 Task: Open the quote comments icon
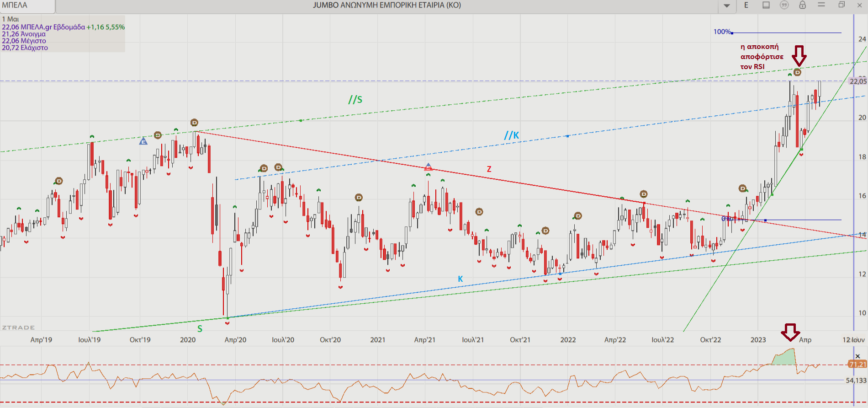coord(784,5)
